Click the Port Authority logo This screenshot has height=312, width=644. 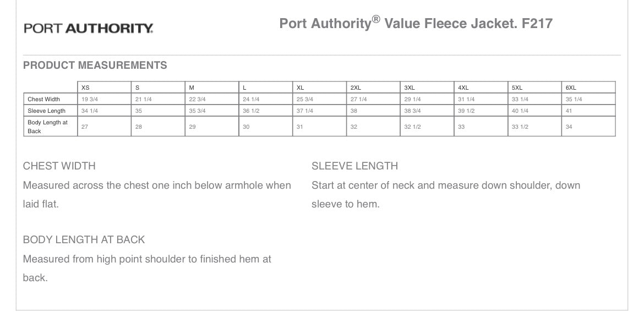89,28
